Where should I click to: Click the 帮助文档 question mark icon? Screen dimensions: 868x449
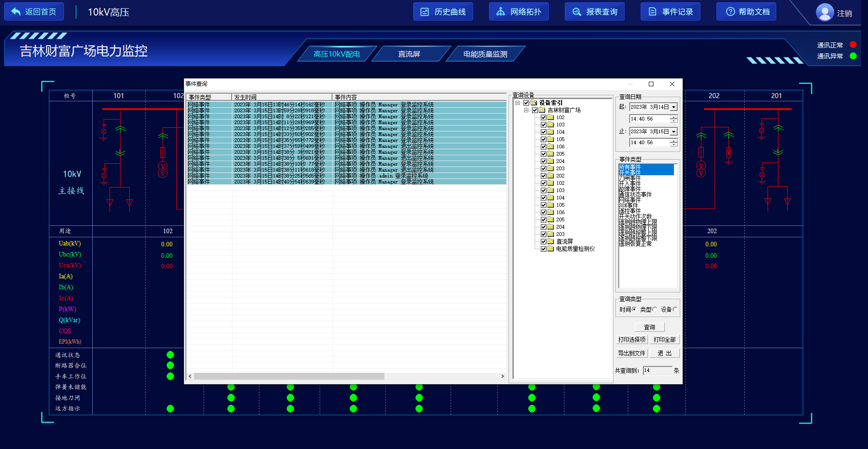pyautogui.click(x=731, y=12)
